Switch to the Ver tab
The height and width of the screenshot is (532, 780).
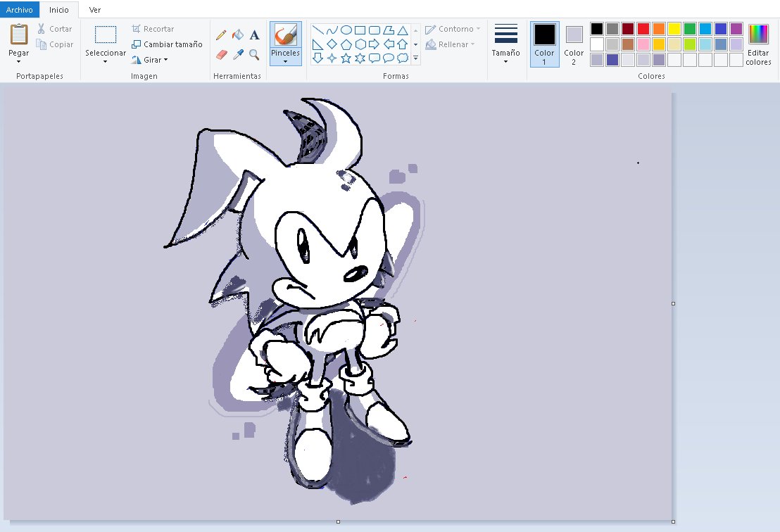[94, 9]
